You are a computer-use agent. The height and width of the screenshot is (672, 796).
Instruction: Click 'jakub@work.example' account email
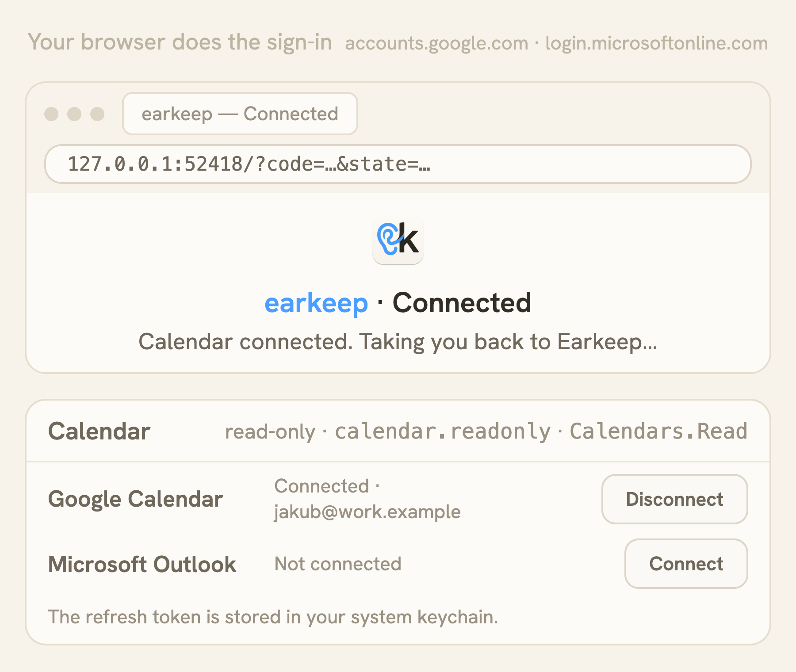coord(367,512)
